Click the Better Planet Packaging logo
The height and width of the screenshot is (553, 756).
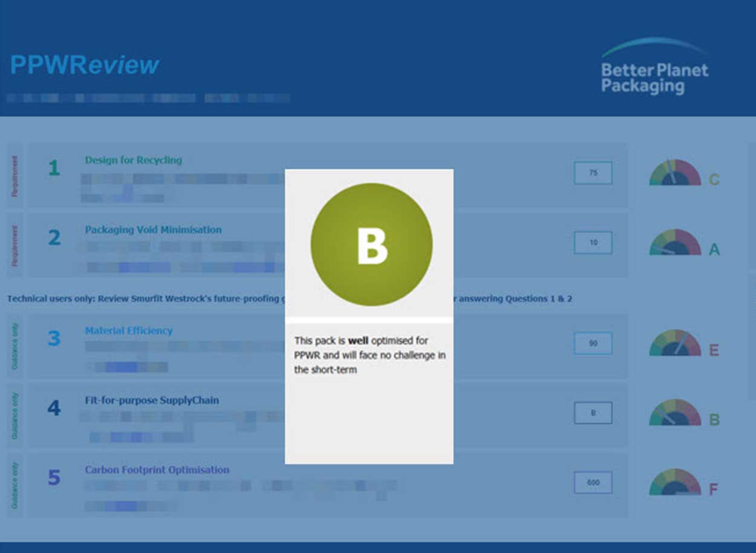655,67
